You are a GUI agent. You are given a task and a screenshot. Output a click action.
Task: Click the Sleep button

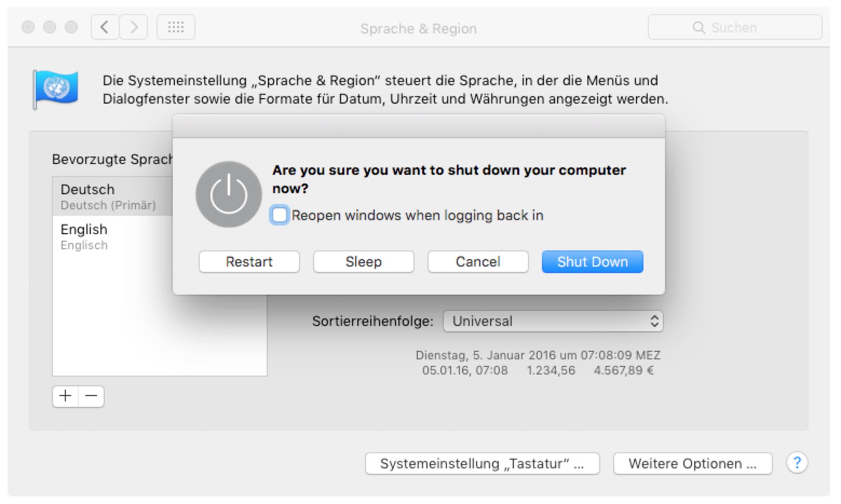point(364,262)
